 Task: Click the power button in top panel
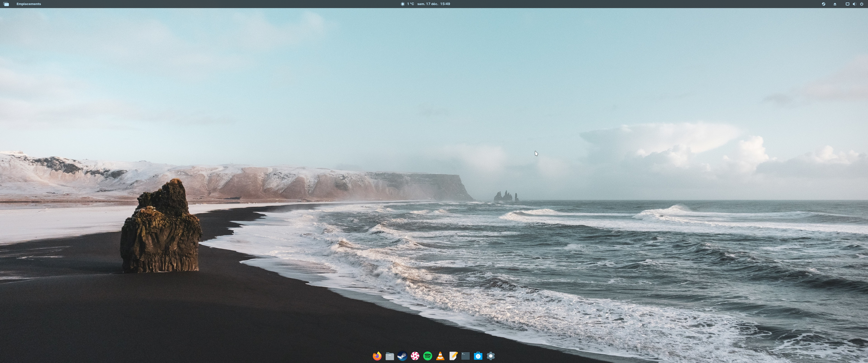[x=862, y=4]
